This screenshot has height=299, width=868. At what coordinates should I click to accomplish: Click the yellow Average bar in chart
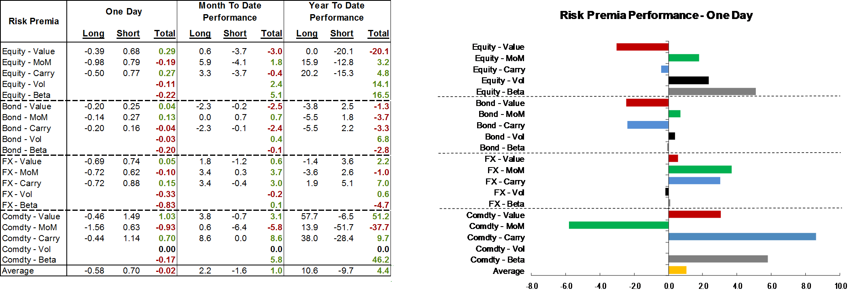pyautogui.click(x=677, y=270)
